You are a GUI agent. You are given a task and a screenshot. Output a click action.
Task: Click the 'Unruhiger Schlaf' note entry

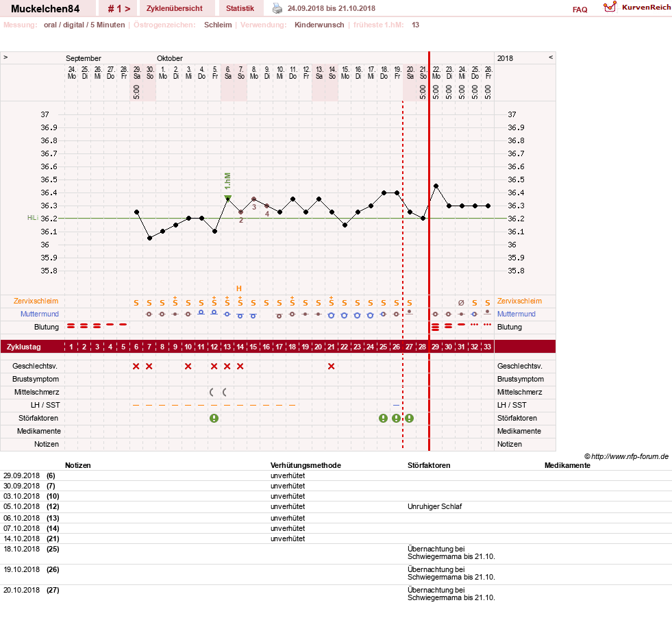pos(434,506)
